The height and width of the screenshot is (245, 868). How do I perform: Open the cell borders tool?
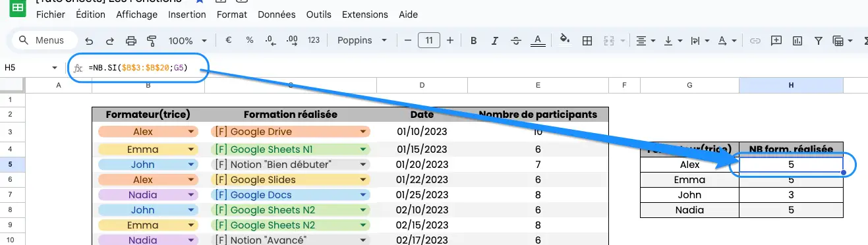point(587,41)
